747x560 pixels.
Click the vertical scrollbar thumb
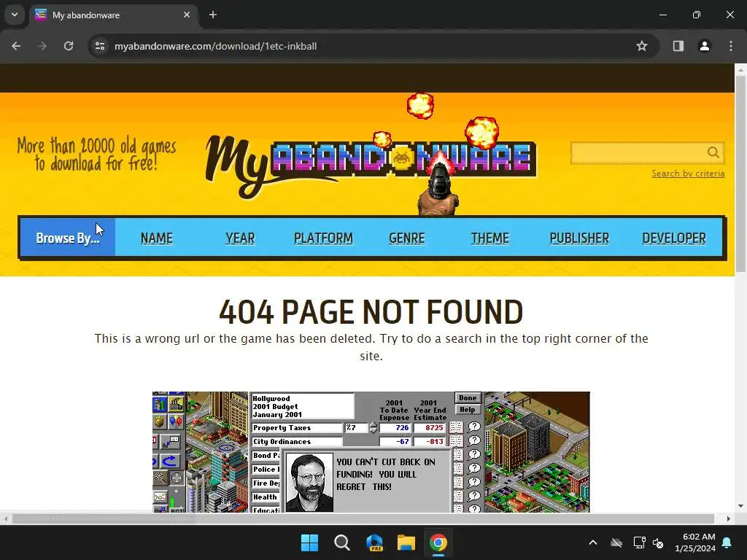[x=740, y=174]
